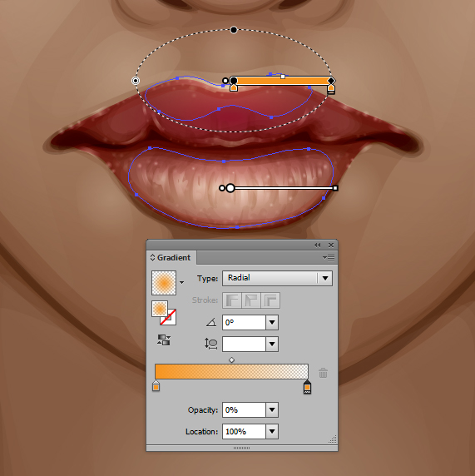Close the Gradient panel
This screenshot has height=476, width=475.
tap(331, 245)
